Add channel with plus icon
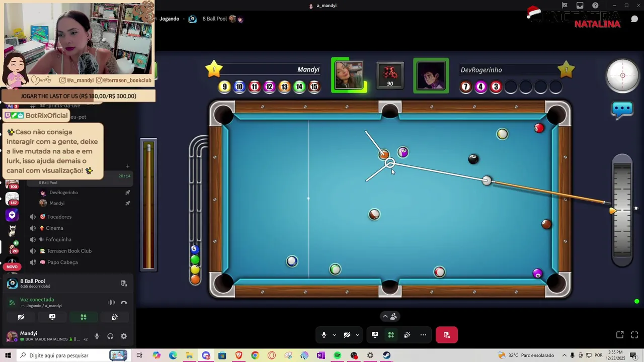 click(x=128, y=166)
